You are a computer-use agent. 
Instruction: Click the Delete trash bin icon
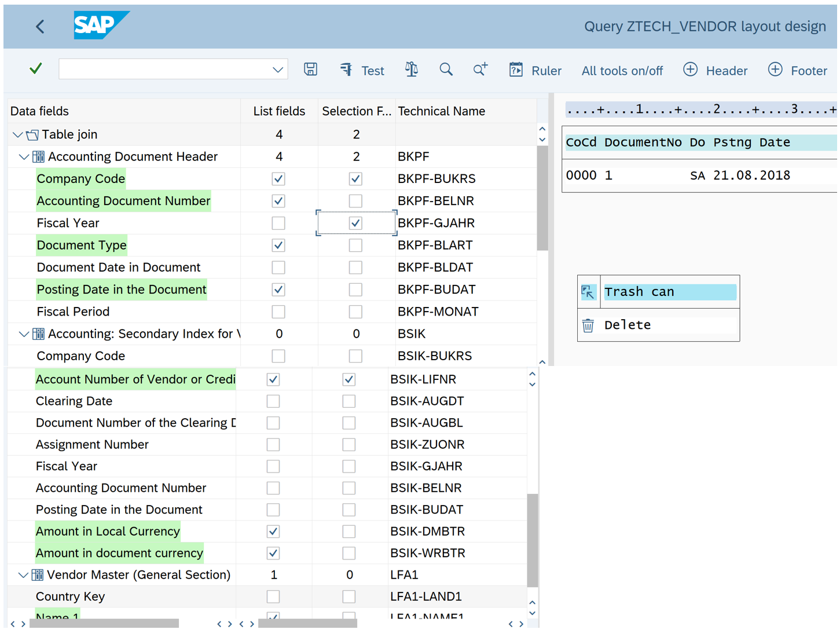pyautogui.click(x=588, y=325)
